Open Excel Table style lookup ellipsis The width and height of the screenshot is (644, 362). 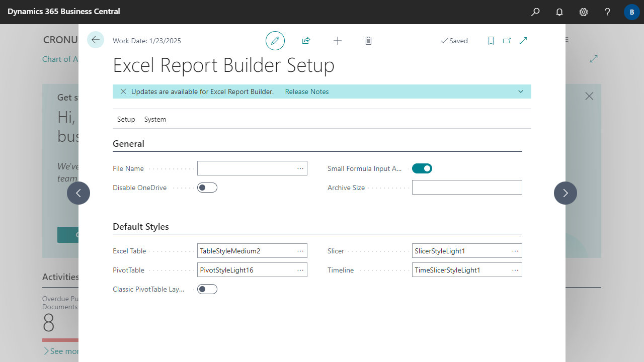pos(300,251)
